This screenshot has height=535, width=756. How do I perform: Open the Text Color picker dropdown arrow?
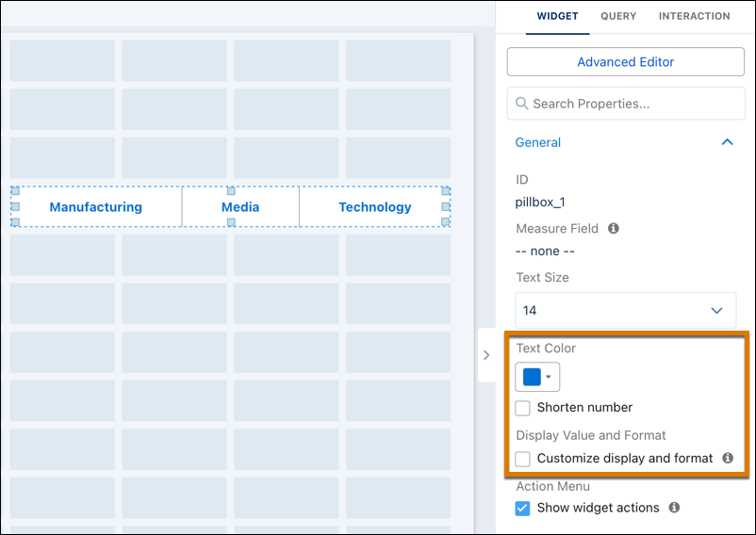click(x=549, y=377)
